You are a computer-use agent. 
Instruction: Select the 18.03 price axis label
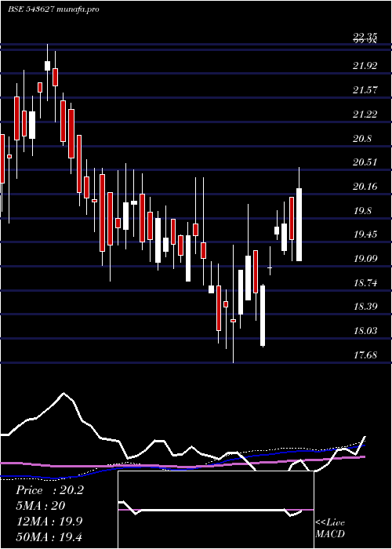pyautogui.click(x=365, y=330)
